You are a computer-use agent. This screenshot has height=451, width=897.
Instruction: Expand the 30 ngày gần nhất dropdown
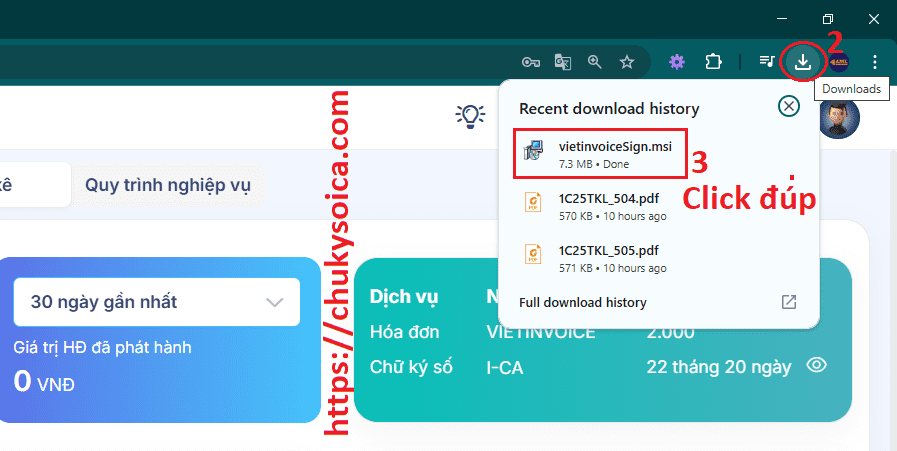[157, 302]
